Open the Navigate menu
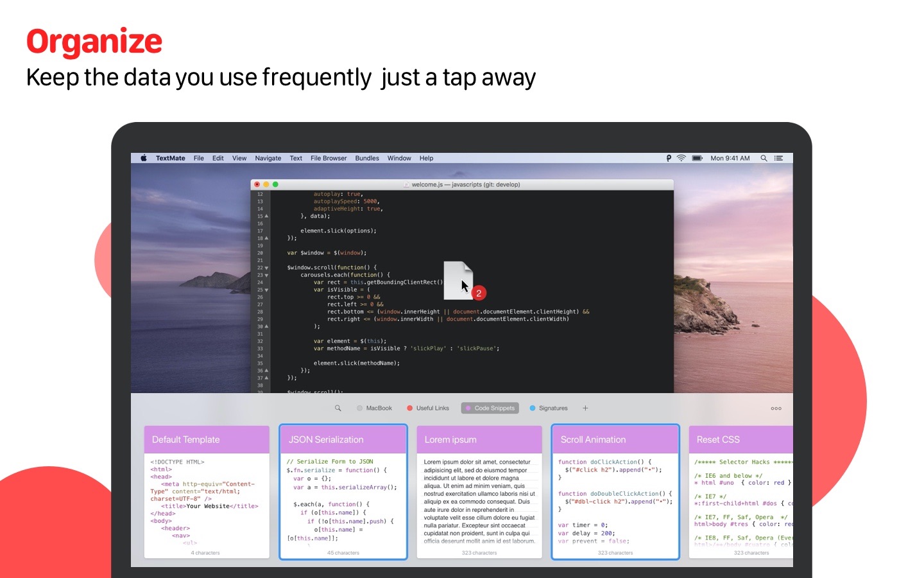 [268, 158]
